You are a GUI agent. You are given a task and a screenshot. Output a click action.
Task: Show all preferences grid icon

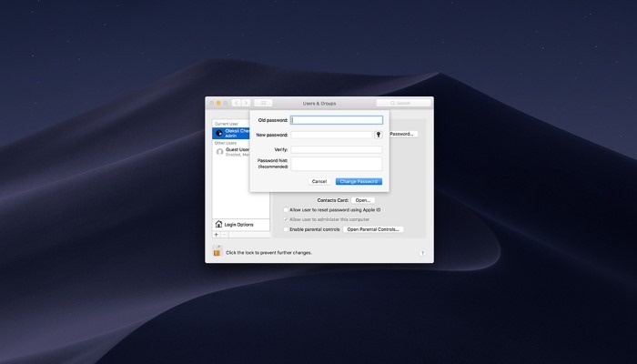[264, 103]
